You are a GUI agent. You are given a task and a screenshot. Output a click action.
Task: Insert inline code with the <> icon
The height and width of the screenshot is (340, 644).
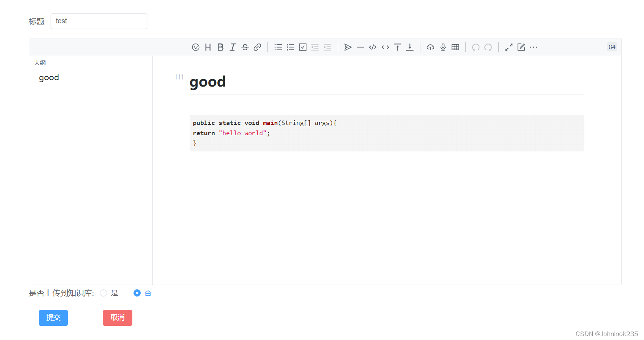point(385,47)
